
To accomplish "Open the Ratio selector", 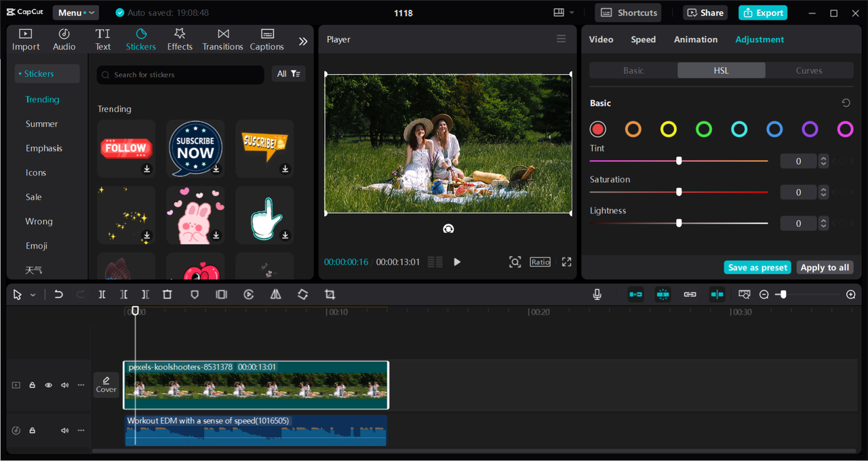I will tap(540, 262).
